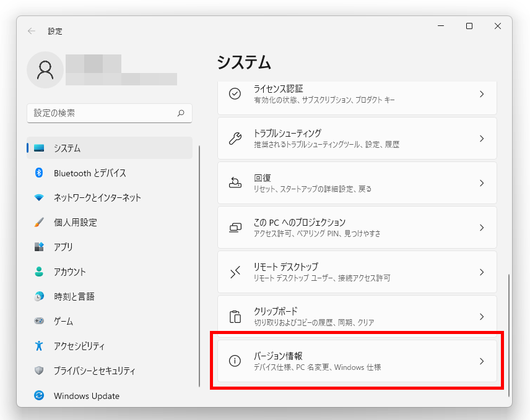Click the ゲーム controller icon
This screenshot has height=420, width=530.
39,321
